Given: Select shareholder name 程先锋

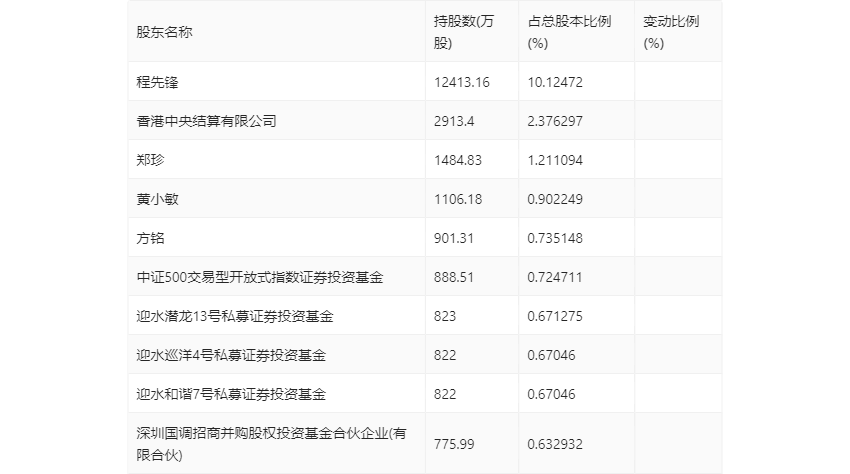Looking at the screenshot, I should click(157, 82).
